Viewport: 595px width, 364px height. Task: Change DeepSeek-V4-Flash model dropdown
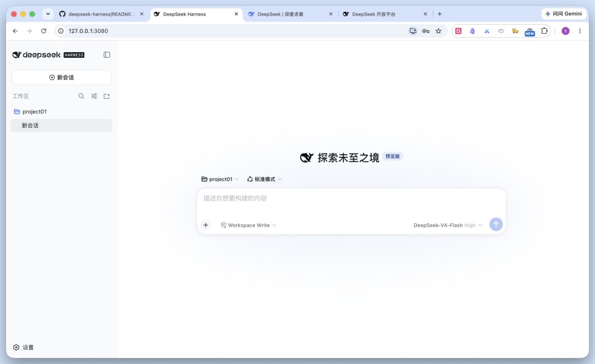(448, 225)
